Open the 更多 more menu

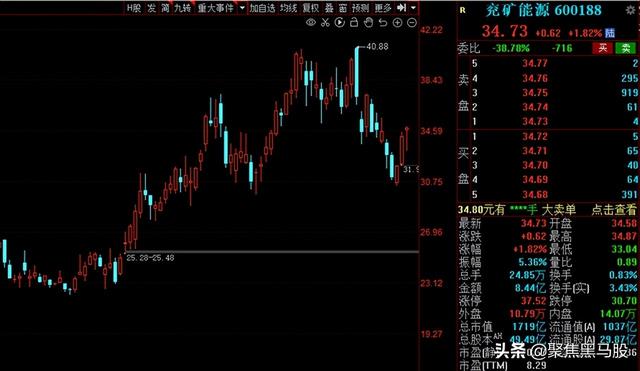click(x=383, y=8)
